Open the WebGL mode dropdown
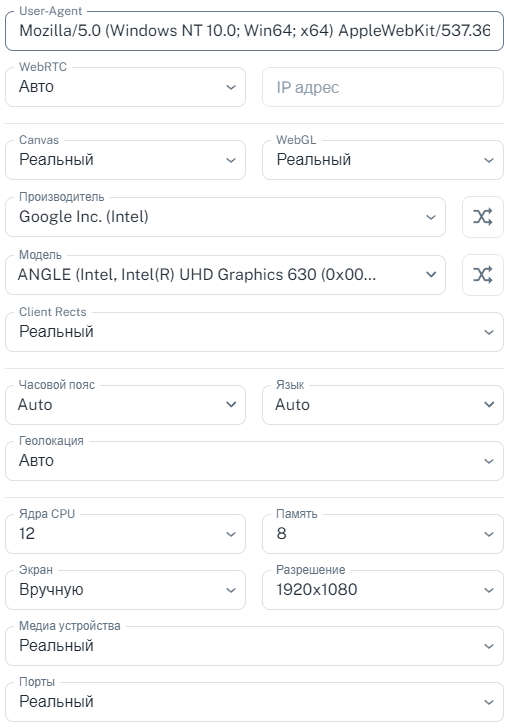The image size is (510, 728). (383, 160)
